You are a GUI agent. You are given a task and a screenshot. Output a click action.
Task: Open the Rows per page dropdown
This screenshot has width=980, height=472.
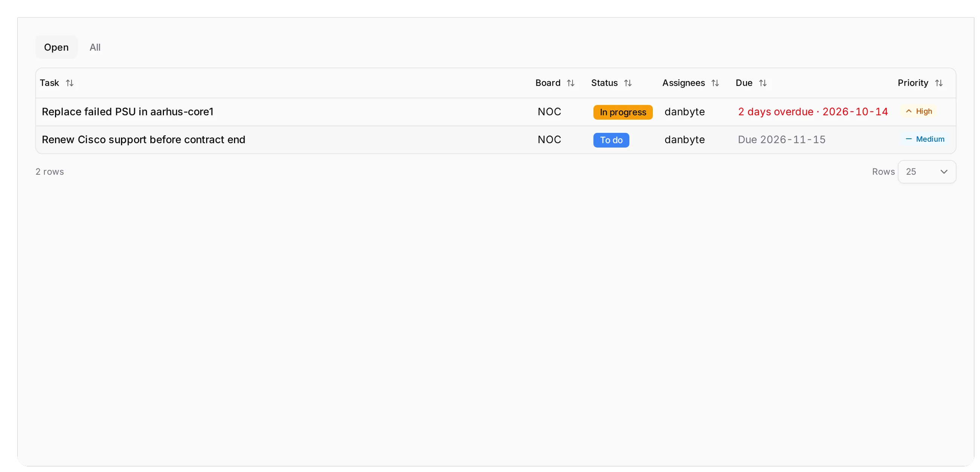[927, 172]
